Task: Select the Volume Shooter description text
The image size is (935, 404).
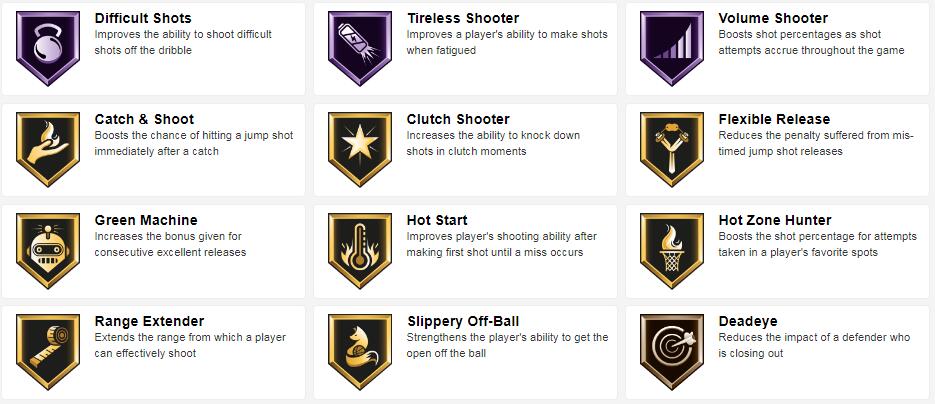Action: coord(811,42)
